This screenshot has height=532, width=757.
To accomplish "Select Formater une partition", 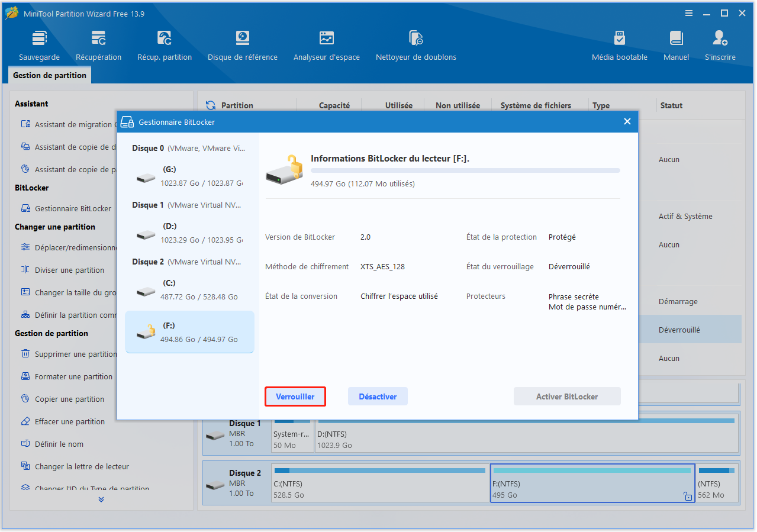I will coord(66,376).
